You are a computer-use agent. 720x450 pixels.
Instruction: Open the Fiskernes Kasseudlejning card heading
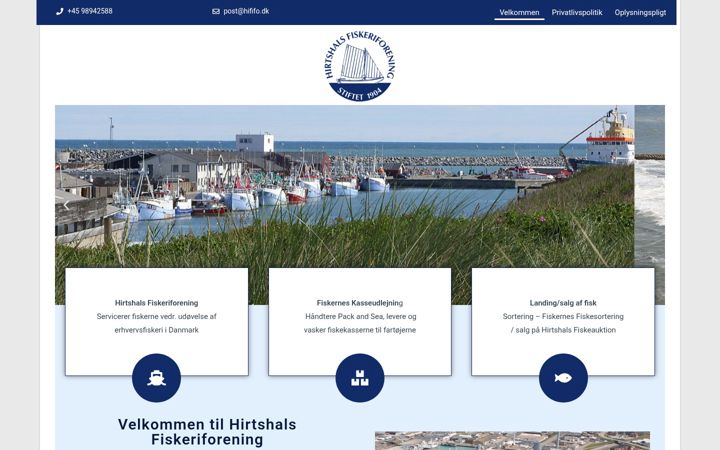click(360, 303)
